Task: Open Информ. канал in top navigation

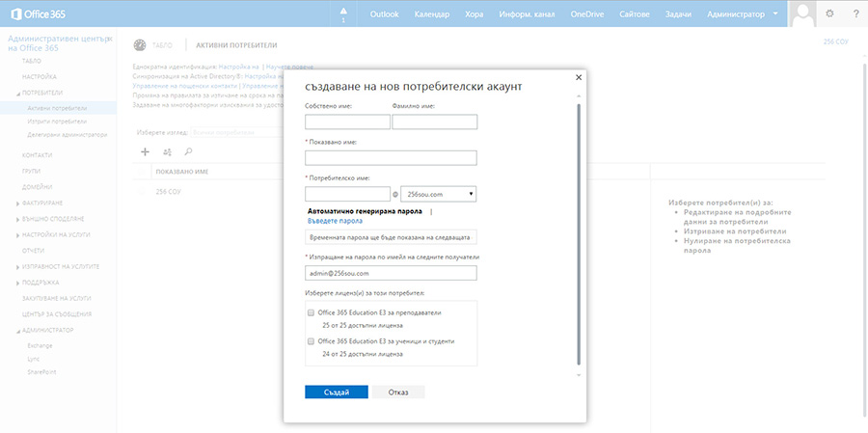Action: tap(527, 14)
